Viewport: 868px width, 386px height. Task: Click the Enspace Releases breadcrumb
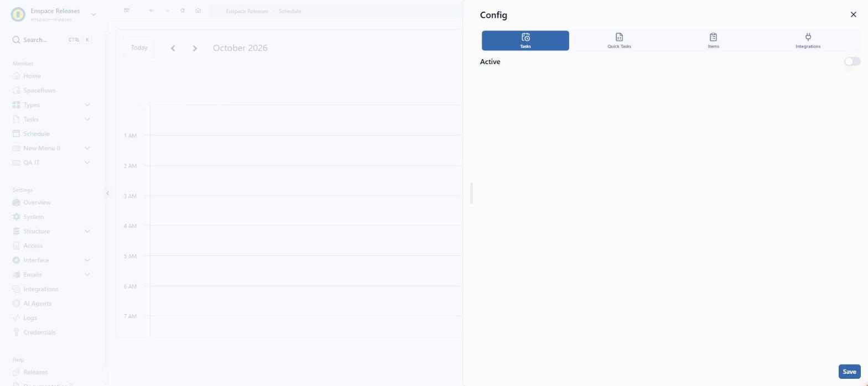247,11
